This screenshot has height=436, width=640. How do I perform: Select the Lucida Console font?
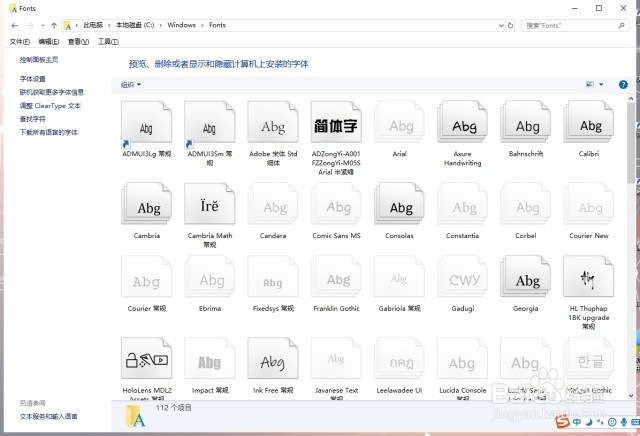(462, 358)
